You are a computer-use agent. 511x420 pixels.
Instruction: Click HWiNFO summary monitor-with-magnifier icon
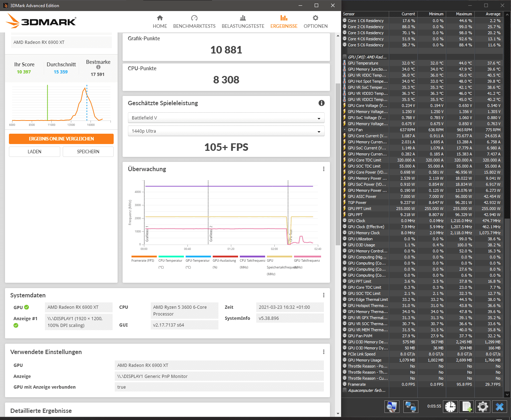click(x=392, y=406)
